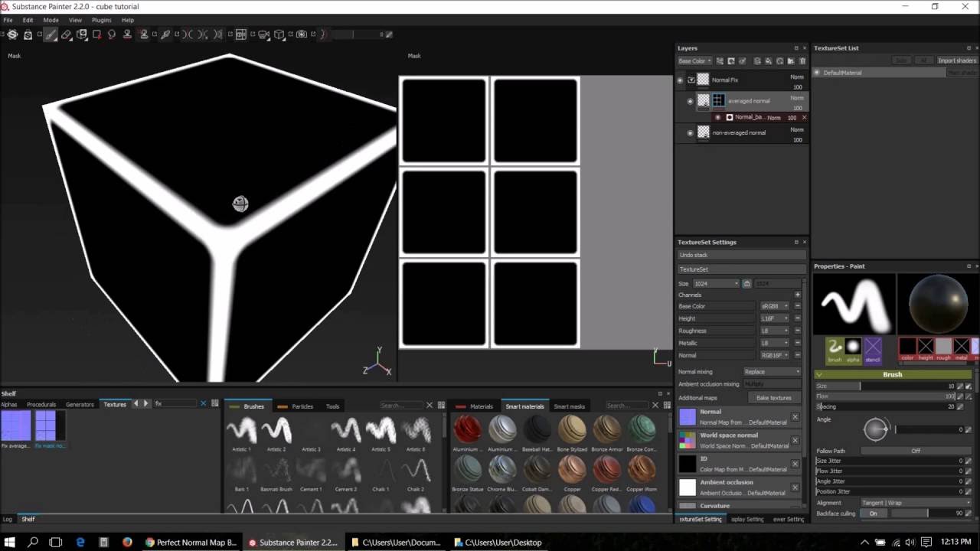Open the Alignment Tangent | Wrap dropdown
The width and height of the screenshot is (980, 551).
[x=916, y=503]
